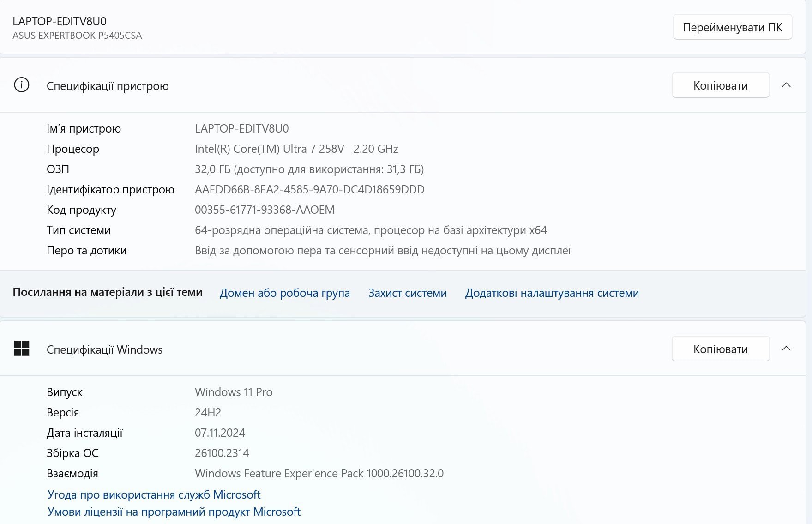Click the processor value Intel Core Ultra 7
This screenshot has height=524, width=812.
point(295,149)
